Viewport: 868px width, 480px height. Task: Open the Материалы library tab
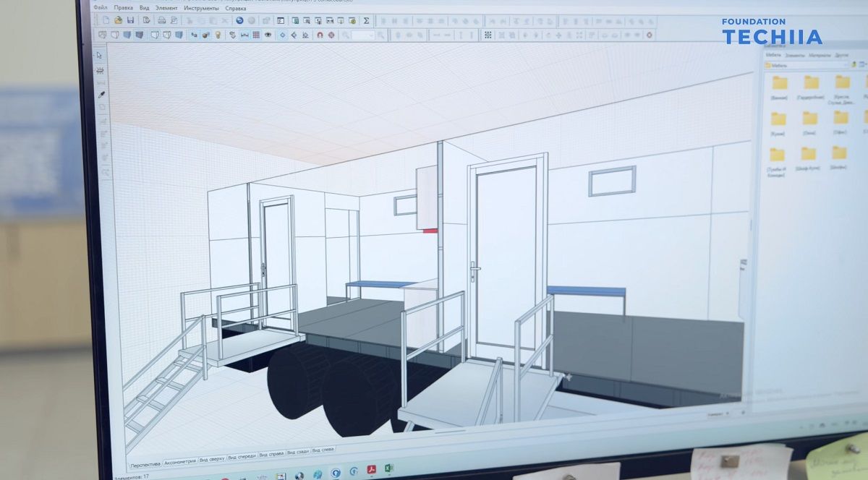coord(819,55)
